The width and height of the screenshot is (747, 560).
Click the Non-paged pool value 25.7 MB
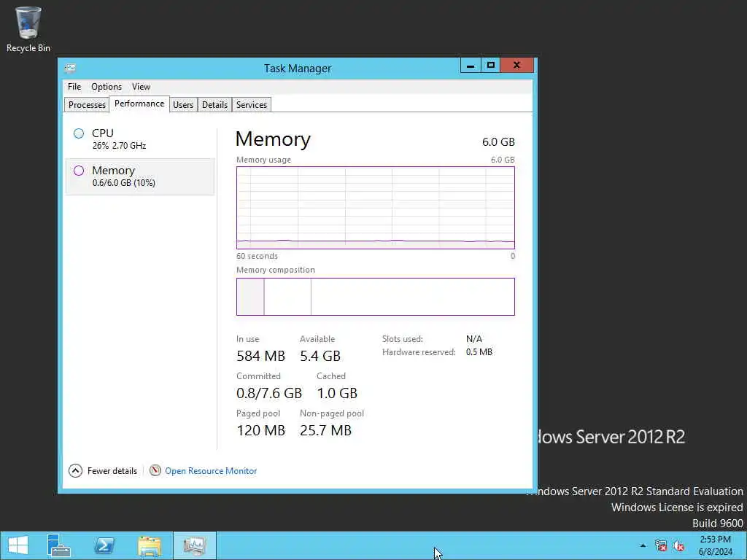tap(325, 430)
